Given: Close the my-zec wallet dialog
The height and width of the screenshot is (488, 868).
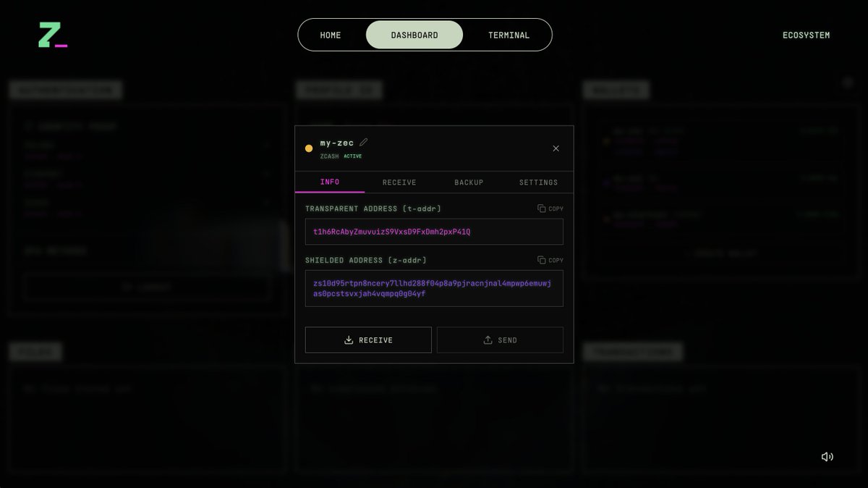Looking at the screenshot, I should pyautogui.click(x=556, y=148).
